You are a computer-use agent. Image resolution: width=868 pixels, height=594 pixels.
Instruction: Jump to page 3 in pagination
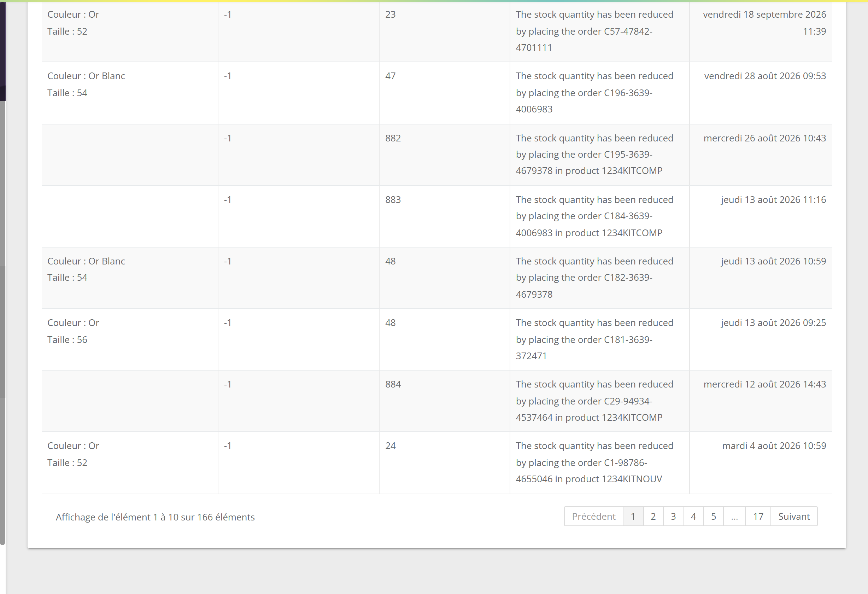coord(673,516)
